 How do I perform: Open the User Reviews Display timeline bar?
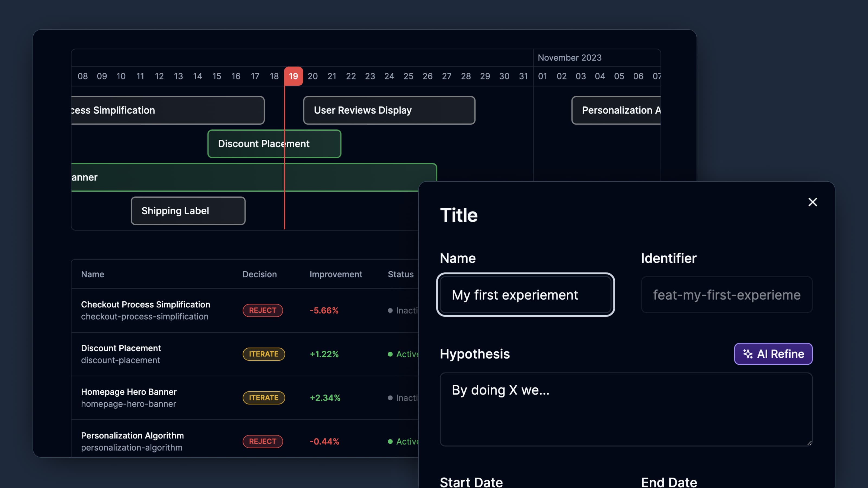point(389,110)
